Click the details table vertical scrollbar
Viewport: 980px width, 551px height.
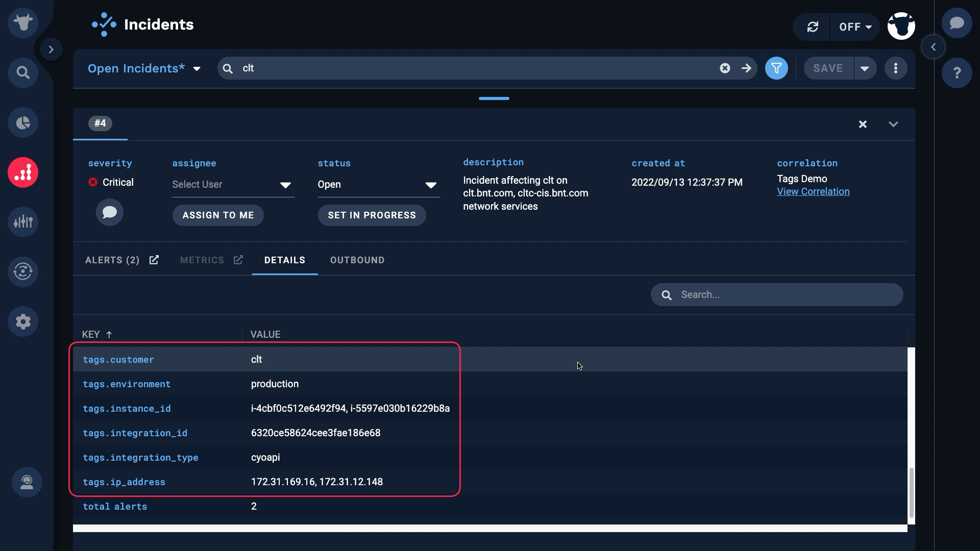pyautogui.click(x=911, y=493)
